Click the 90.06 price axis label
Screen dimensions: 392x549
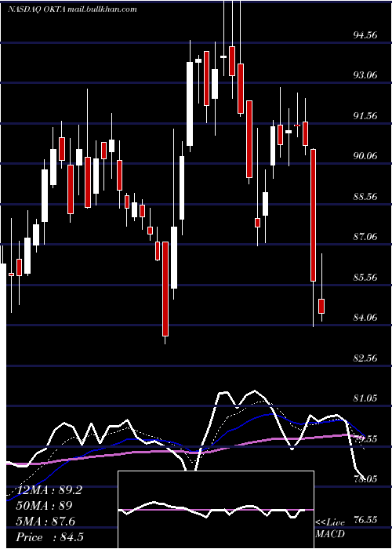365,156
